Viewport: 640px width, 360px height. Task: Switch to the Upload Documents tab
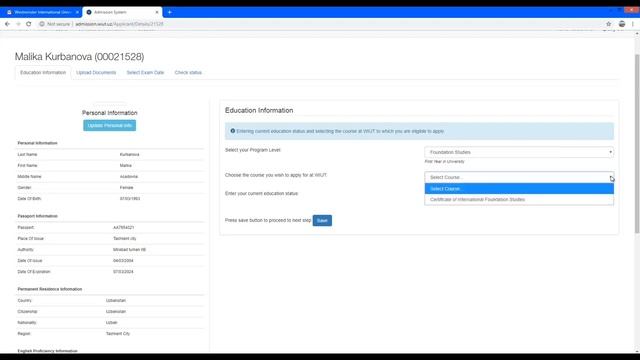tap(96, 73)
